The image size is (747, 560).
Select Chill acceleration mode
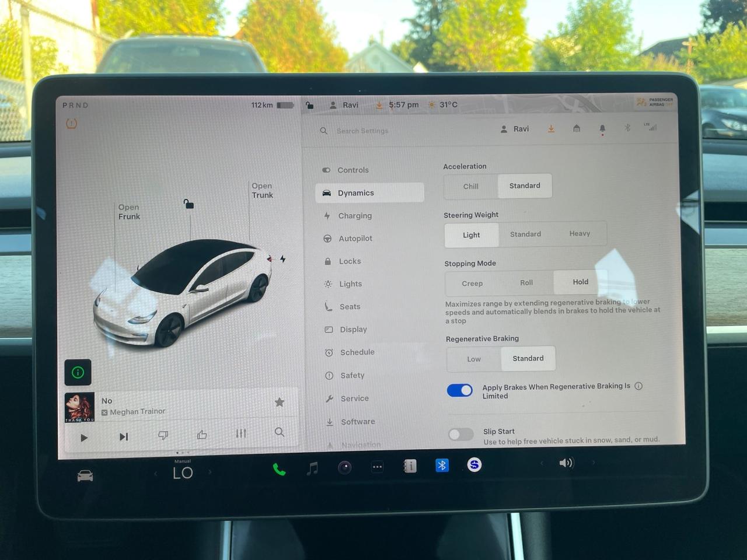471,187
